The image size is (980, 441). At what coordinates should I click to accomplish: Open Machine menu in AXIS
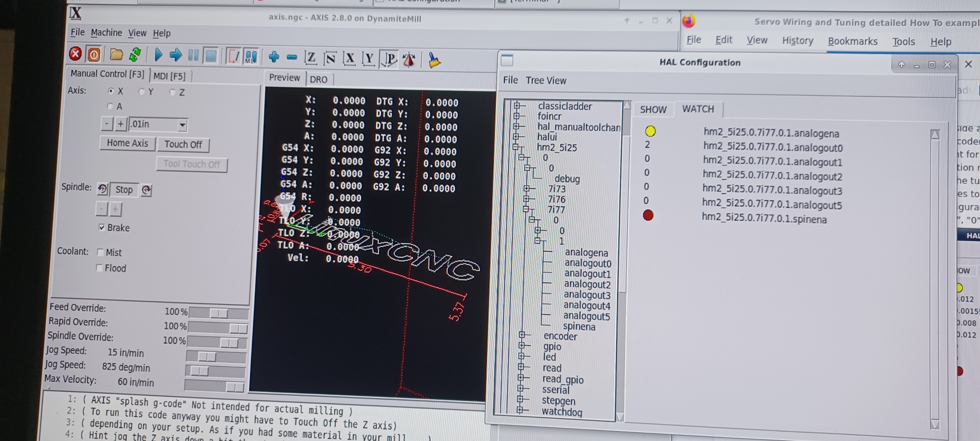[106, 33]
